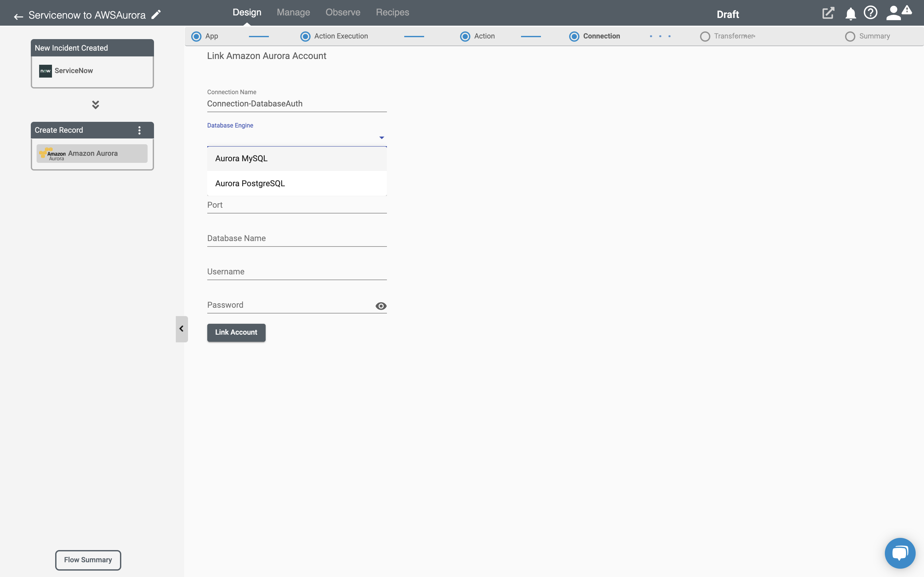The width and height of the screenshot is (924, 577).
Task: Click the back arrow to return
Action: (x=18, y=15)
